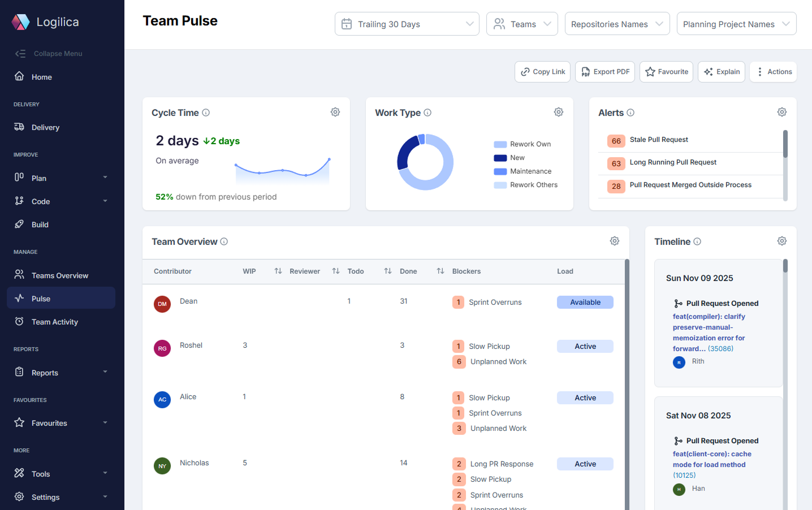Screen dimensions: 812x510
Task: Click Dean's Available load badge
Action: click(585, 302)
